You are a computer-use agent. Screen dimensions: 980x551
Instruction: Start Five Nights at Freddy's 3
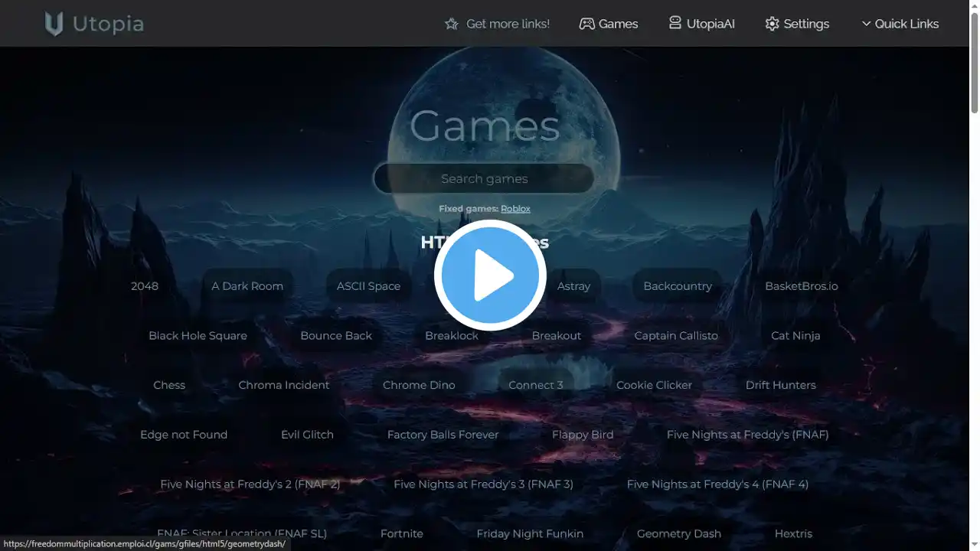483,484
